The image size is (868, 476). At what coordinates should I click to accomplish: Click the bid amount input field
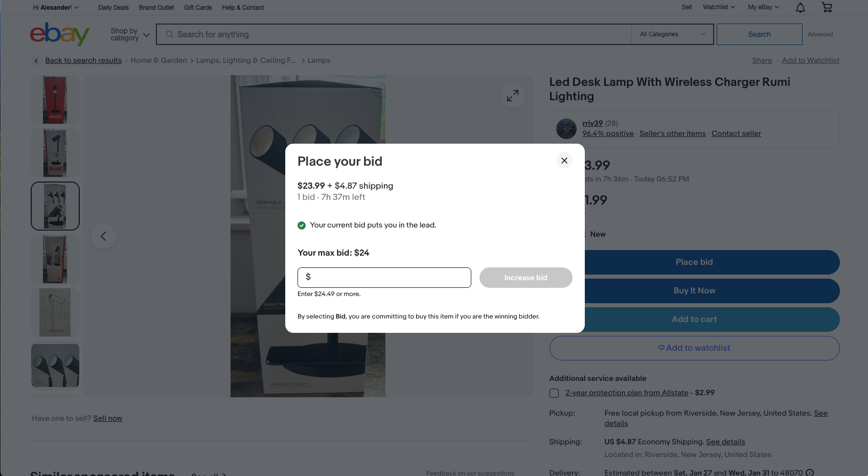coord(384,278)
